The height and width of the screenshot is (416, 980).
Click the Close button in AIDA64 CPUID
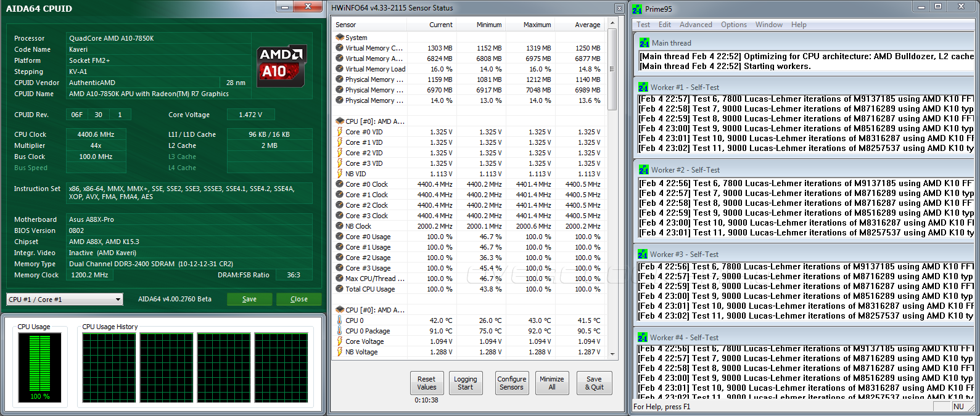(299, 299)
